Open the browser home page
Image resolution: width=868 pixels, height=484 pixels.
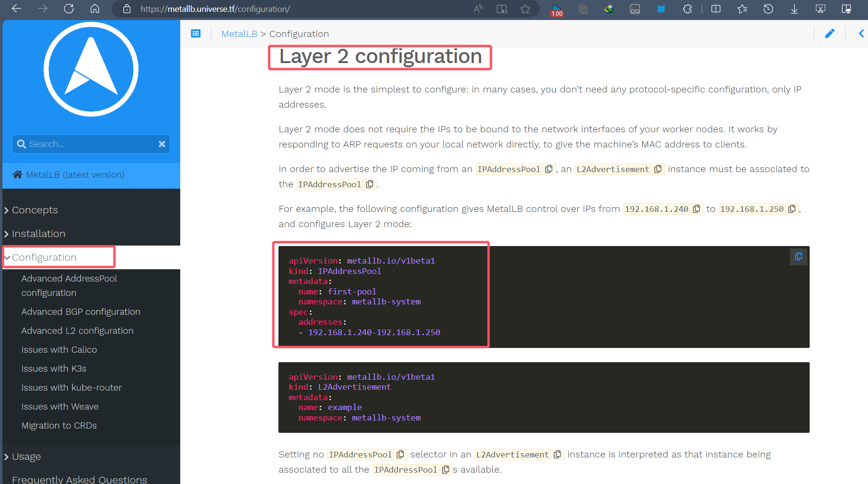pos(95,9)
